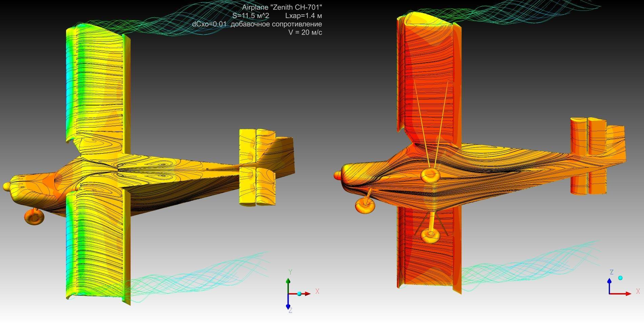Click the downward blue Z axis in left triad

(x=288, y=303)
